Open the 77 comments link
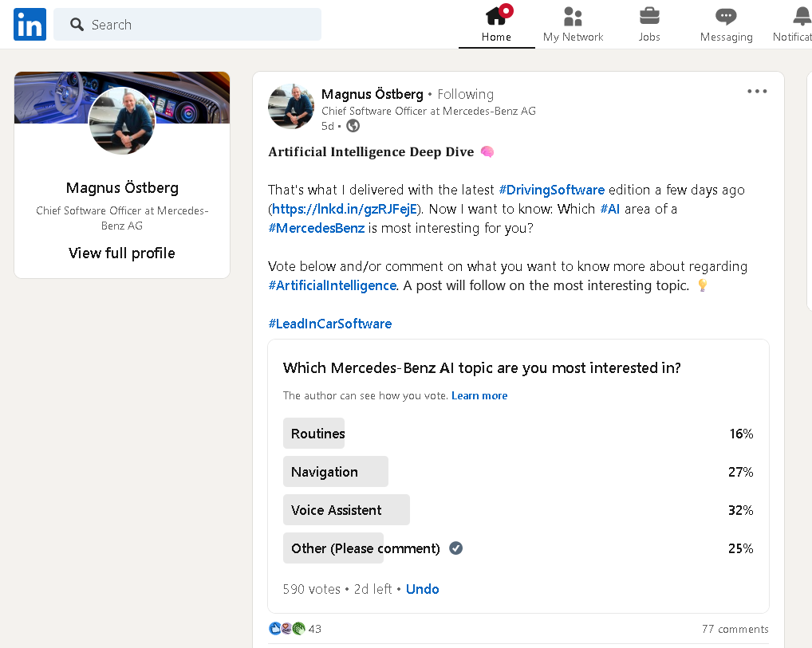Viewport: 812px width, 648px height. pyautogui.click(x=735, y=629)
